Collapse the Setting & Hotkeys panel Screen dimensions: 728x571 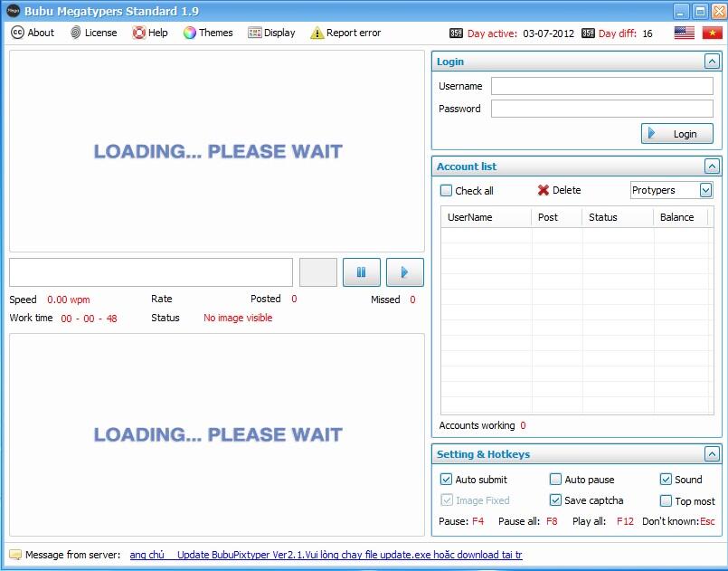[x=714, y=453]
